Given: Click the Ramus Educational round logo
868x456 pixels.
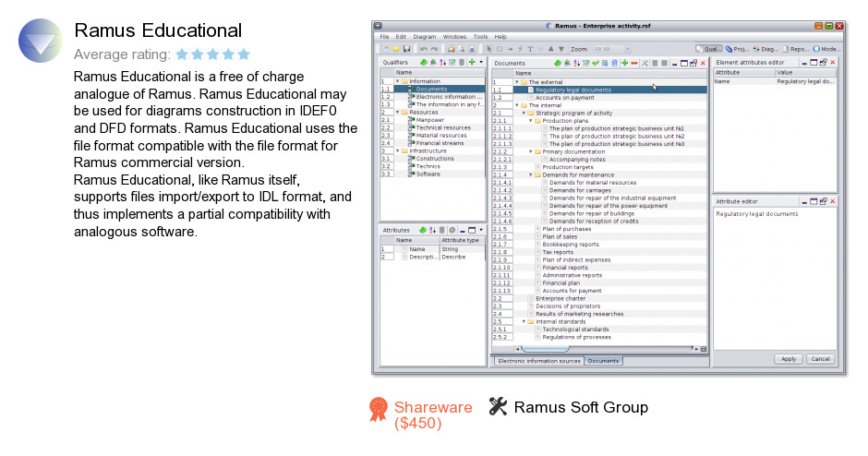Looking at the screenshot, I should [41, 41].
